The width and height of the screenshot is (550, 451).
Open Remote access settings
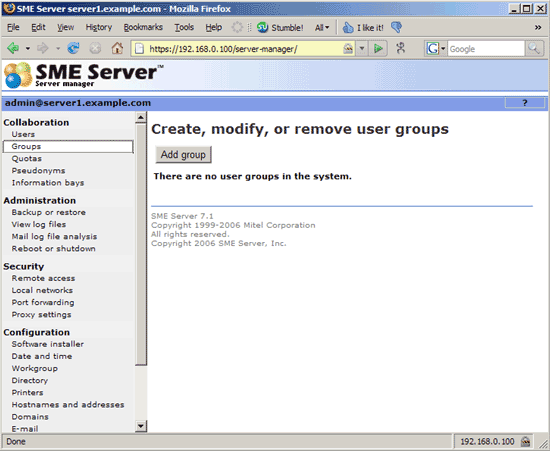(43, 278)
